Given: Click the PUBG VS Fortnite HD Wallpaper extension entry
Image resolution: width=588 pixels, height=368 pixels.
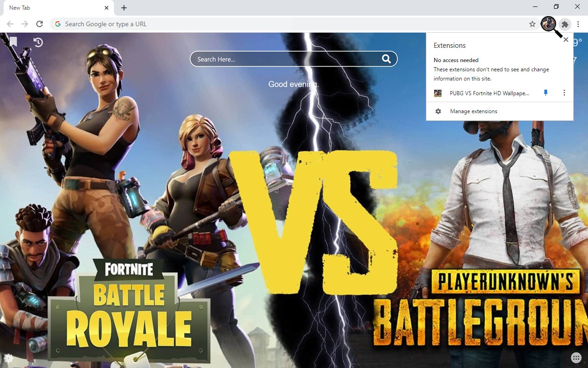Looking at the screenshot, I should [490, 93].
